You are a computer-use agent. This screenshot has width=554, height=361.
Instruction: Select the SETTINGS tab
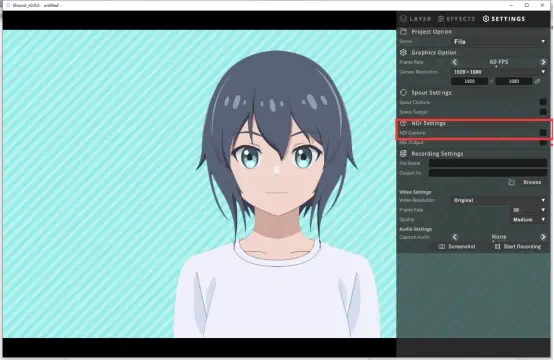[504, 19]
